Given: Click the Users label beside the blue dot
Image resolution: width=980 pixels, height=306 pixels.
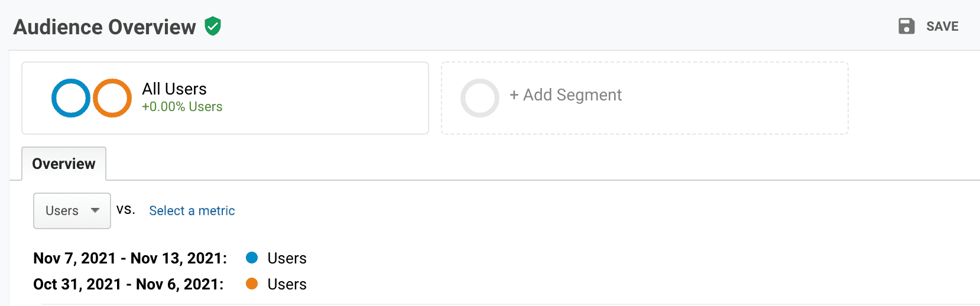Looking at the screenshot, I should tap(287, 258).
